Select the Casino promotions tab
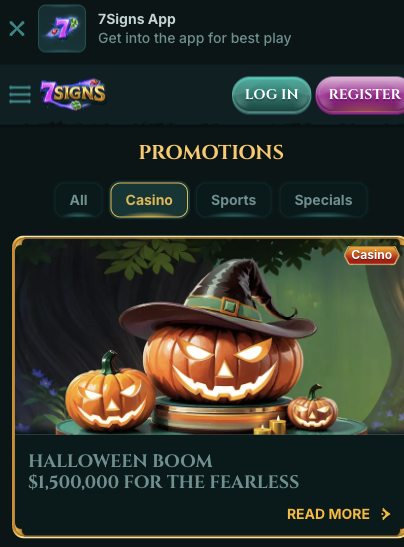 149,200
